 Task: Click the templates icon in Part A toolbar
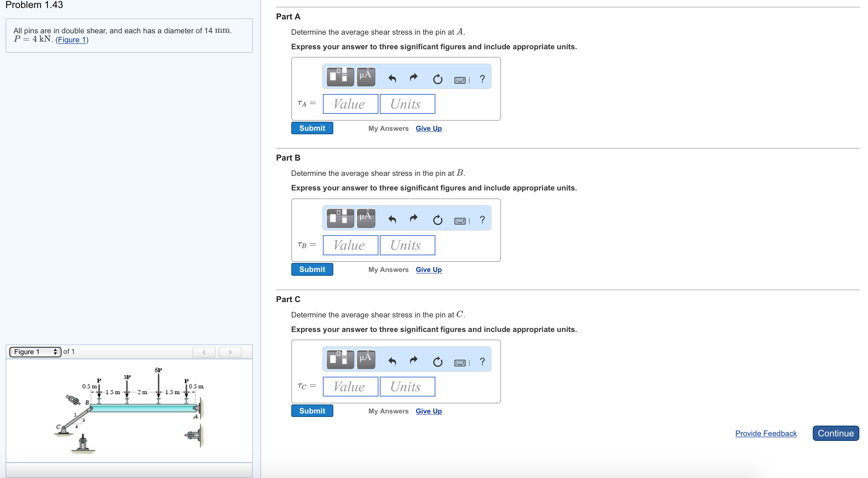(x=340, y=77)
